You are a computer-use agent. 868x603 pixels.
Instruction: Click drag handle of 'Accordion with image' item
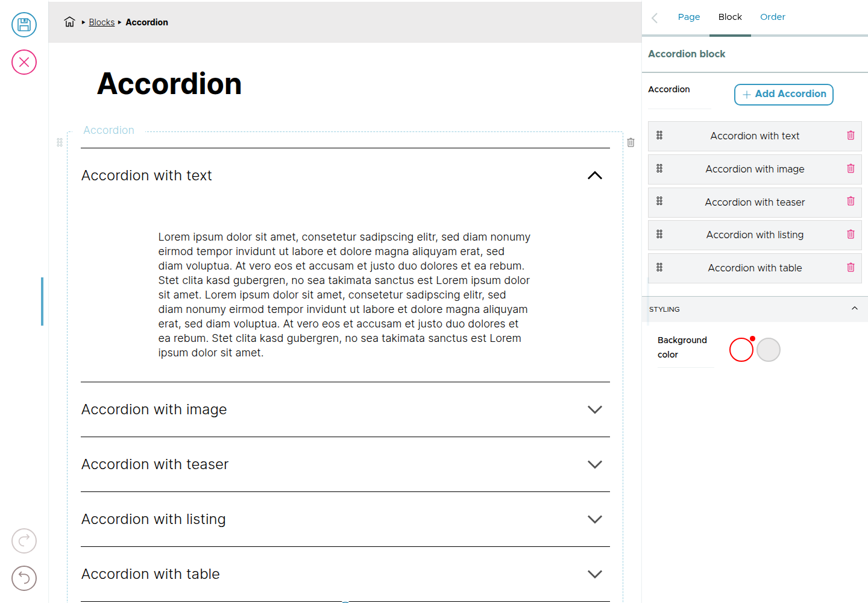pyautogui.click(x=659, y=169)
